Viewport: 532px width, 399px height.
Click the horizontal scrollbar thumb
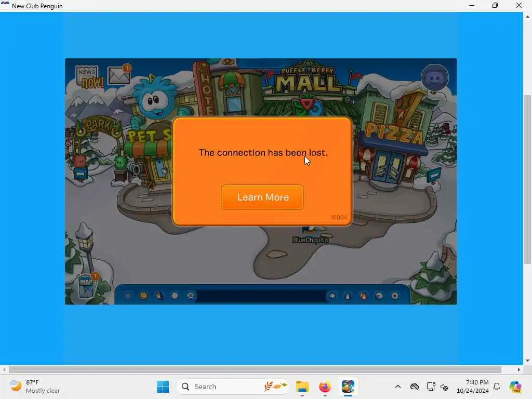255,369
